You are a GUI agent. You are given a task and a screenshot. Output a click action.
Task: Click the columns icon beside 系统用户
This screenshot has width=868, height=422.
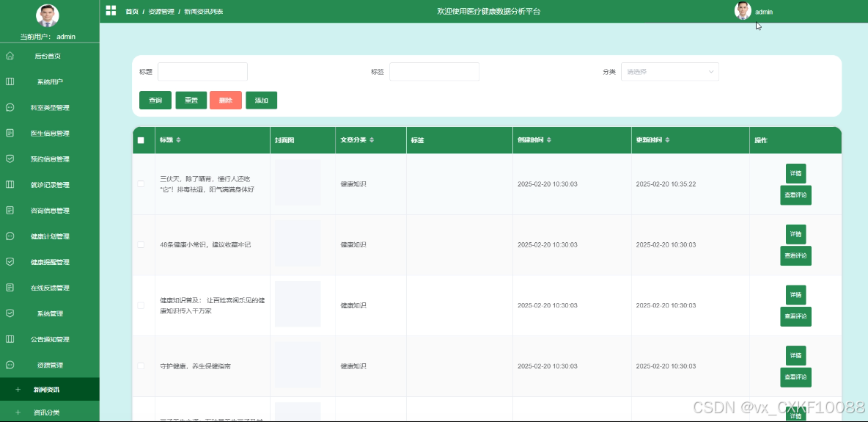pyautogui.click(x=10, y=81)
